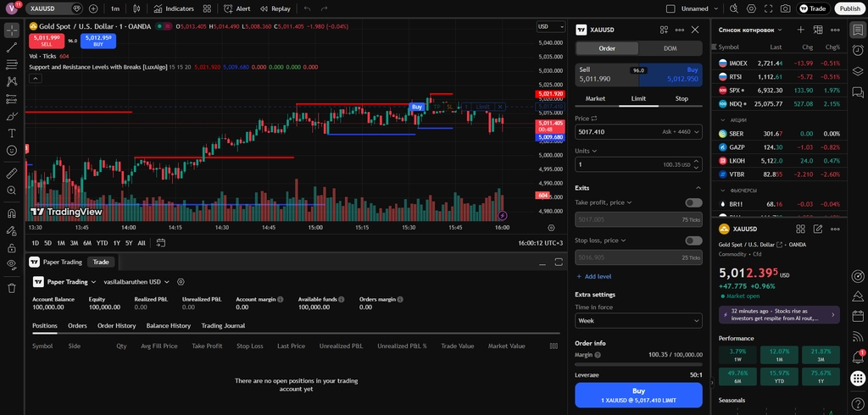
Task: Click the Trade button in top bar
Action: (x=813, y=8)
